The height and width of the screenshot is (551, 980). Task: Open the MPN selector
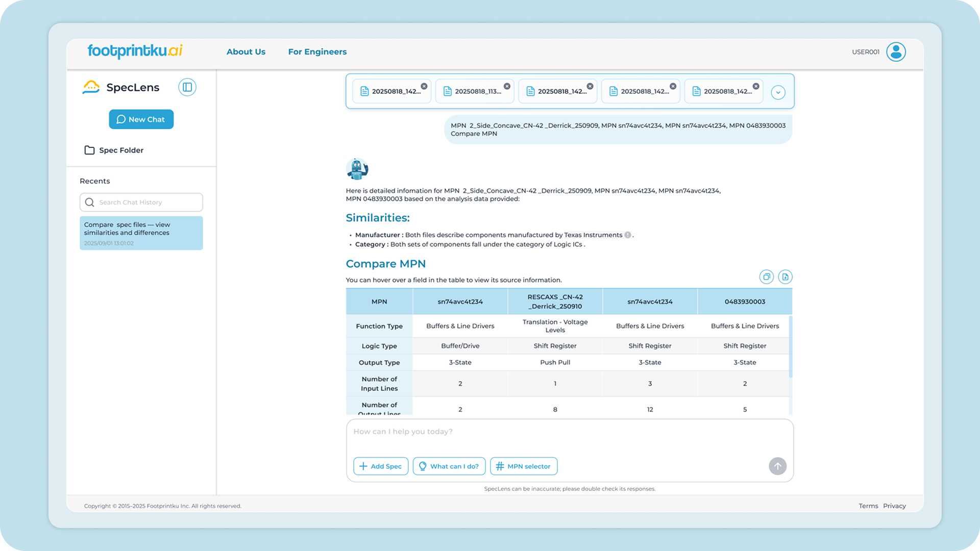[524, 466]
